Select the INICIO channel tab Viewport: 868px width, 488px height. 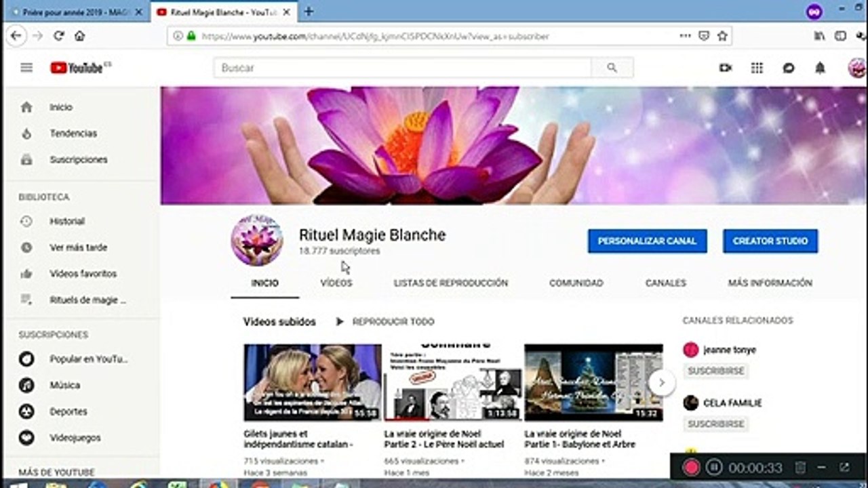264,283
